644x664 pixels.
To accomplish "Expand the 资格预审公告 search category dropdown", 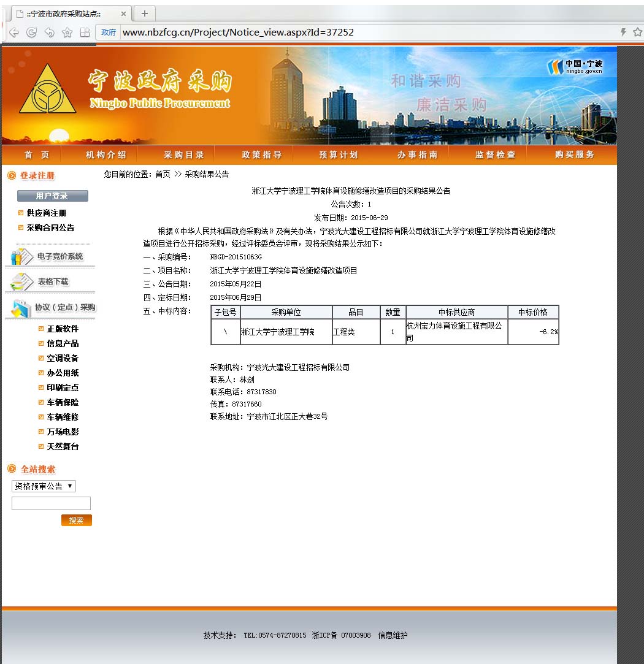I will point(44,486).
